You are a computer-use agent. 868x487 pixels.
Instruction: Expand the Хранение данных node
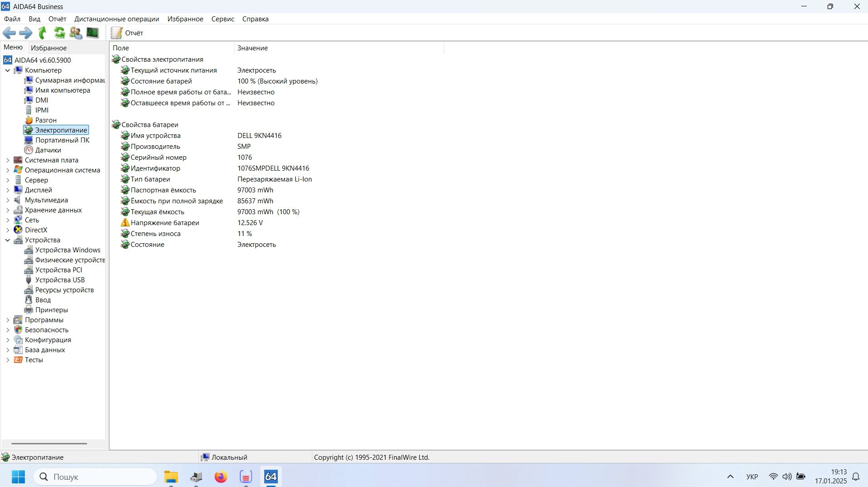point(8,210)
